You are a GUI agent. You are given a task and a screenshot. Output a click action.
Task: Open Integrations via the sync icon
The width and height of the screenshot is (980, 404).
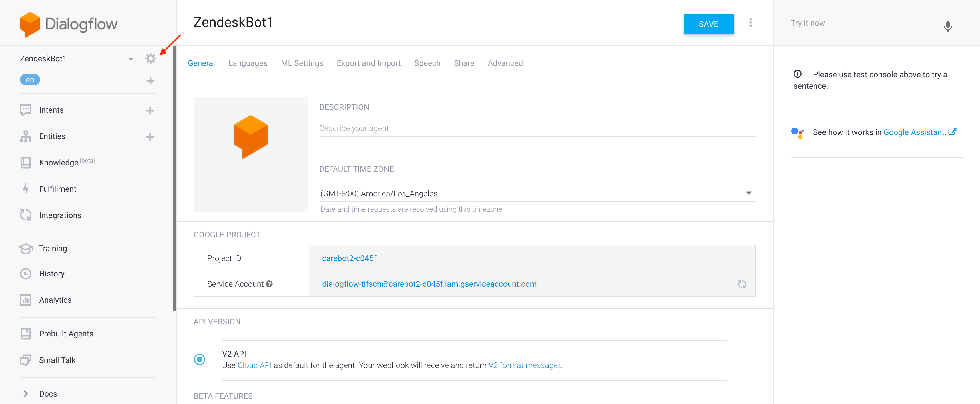pyautogui.click(x=25, y=215)
